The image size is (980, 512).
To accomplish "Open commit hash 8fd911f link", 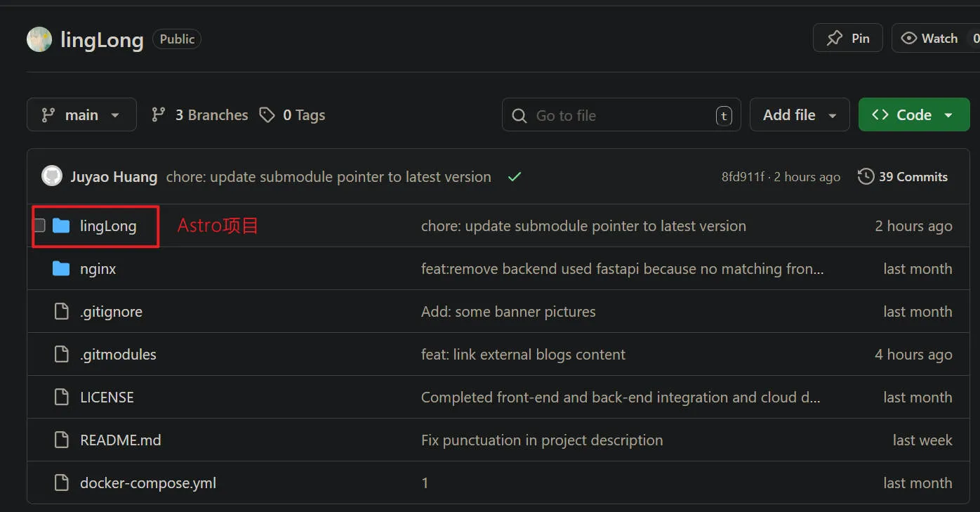I will pyautogui.click(x=742, y=177).
